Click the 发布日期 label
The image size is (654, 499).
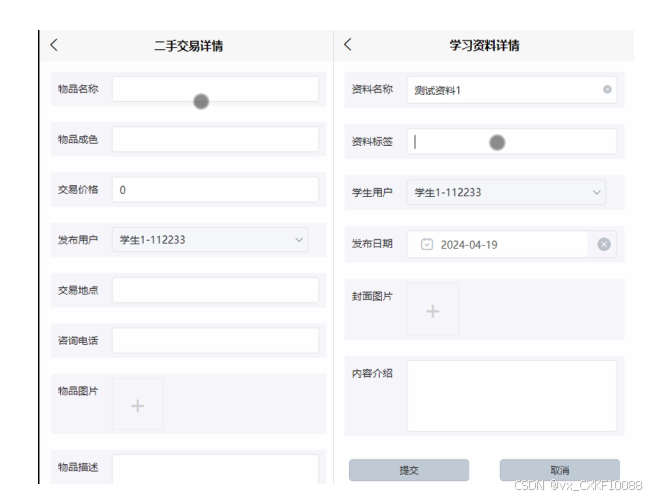pyautogui.click(x=372, y=244)
